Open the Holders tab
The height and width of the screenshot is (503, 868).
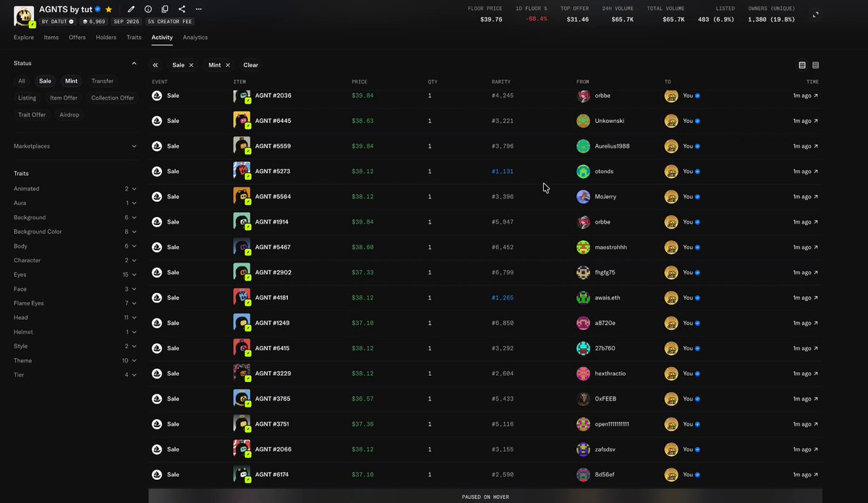click(x=106, y=38)
